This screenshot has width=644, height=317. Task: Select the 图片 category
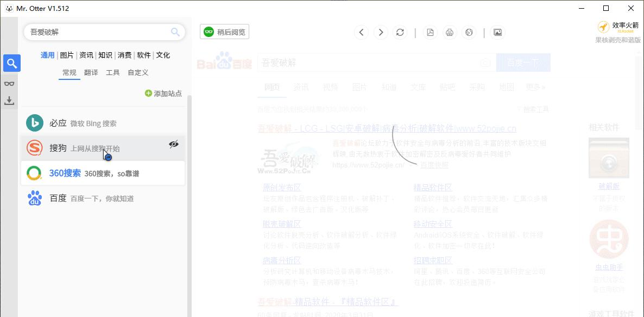(67, 55)
